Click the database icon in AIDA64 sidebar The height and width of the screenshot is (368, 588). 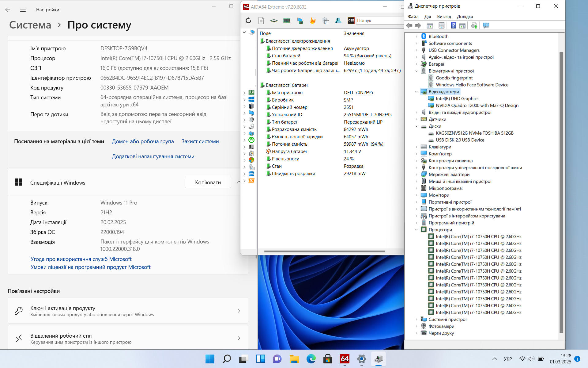point(251,174)
